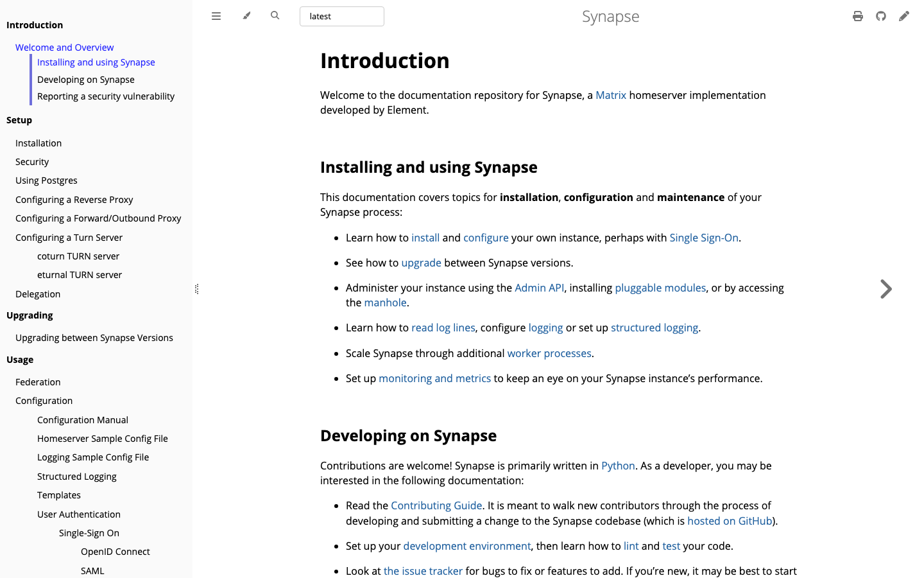Click the Synapse title in the header
The image size is (924, 578).
[x=610, y=16]
